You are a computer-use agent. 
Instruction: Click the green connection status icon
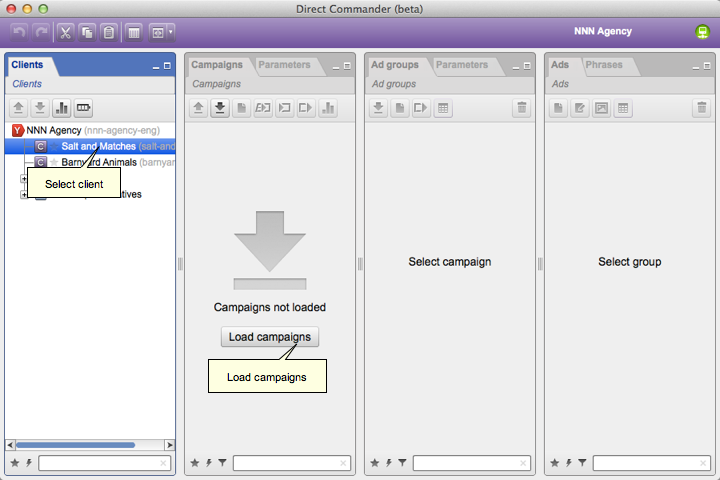pyautogui.click(x=702, y=32)
